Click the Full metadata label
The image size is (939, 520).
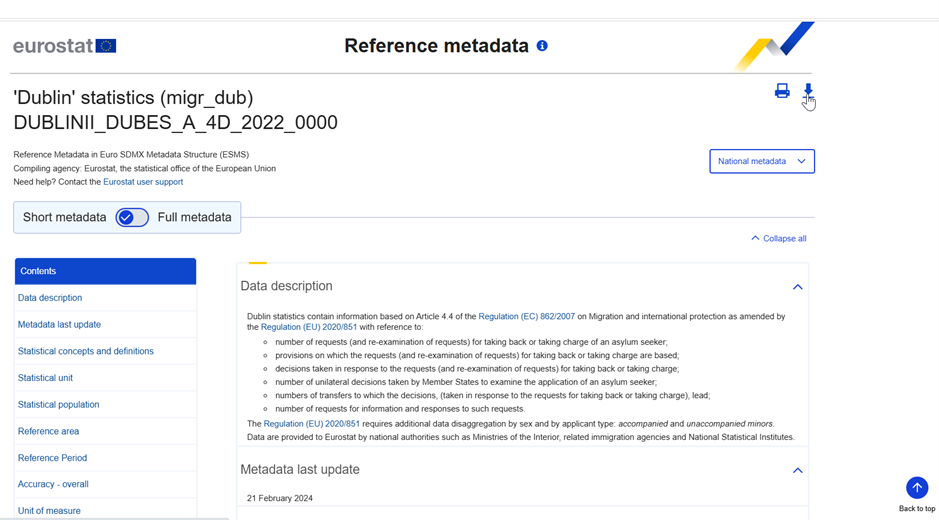click(194, 217)
